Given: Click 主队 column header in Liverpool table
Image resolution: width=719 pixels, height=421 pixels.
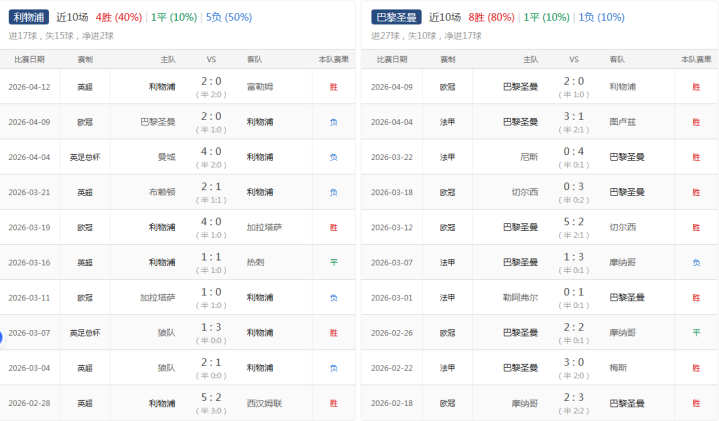Looking at the screenshot, I should point(168,60).
